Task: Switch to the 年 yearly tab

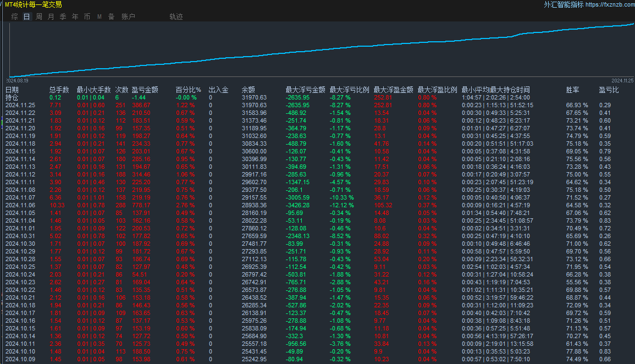Action: pyautogui.click(x=75, y=16)
